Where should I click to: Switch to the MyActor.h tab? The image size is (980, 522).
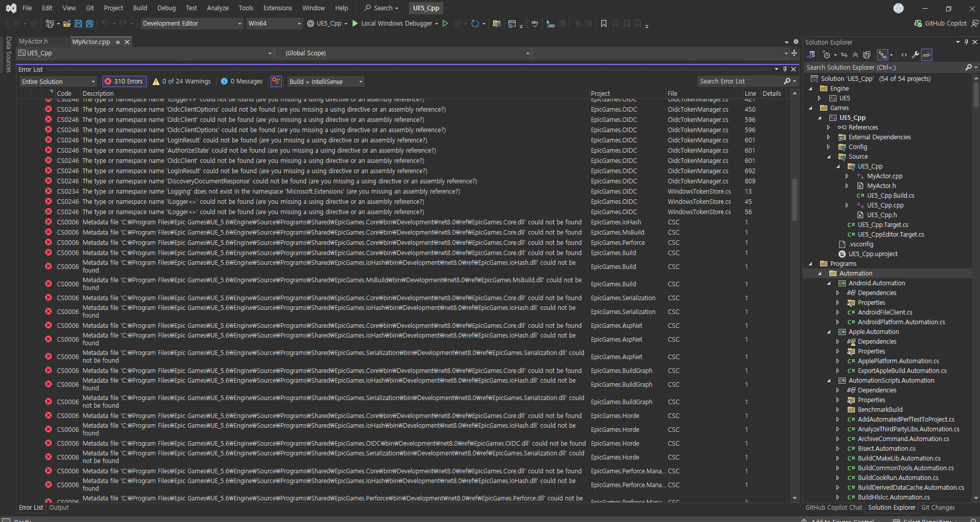click(33, 41)
